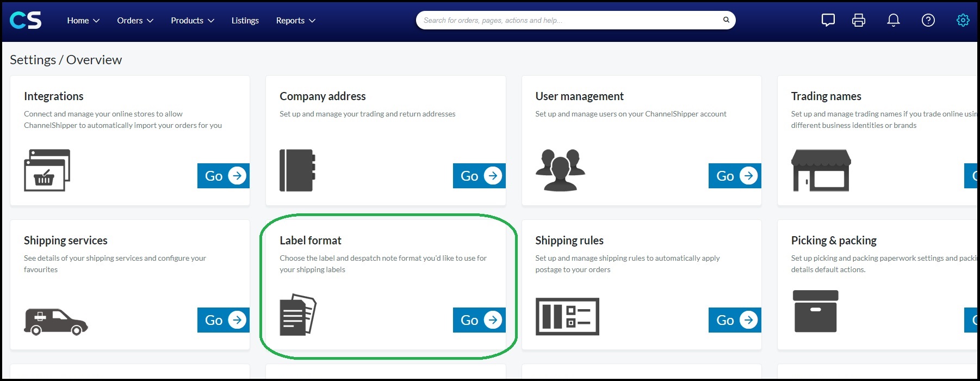Open the Orders menu
980x381 pixels.
coord(135,21)
